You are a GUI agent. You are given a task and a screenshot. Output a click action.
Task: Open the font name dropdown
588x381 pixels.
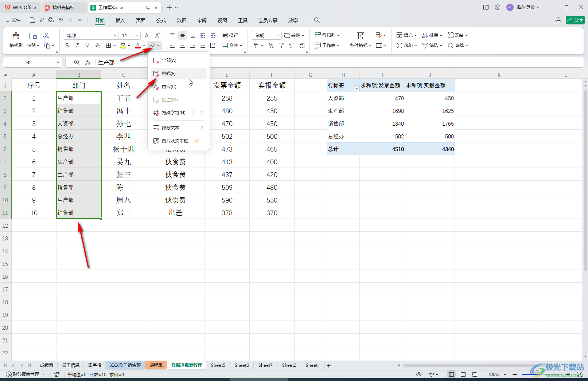coord(115,35)
